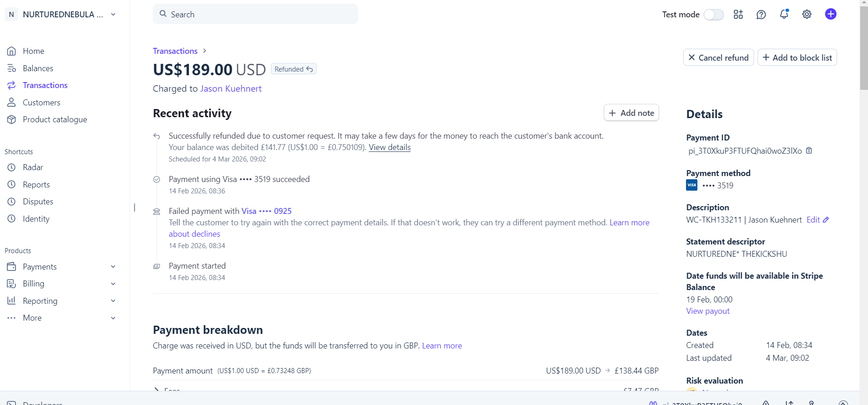This screenshot has height=405, width=868.
Task: Open Radar shortcut in sidebar
Action: click(33, 167)
